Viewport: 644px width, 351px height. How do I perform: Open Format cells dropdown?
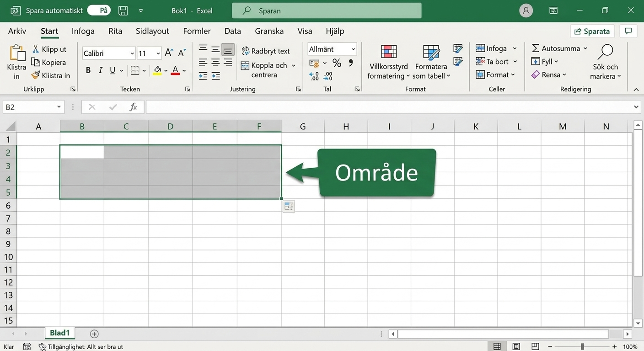pyautogui.click(x=495, y=74)
